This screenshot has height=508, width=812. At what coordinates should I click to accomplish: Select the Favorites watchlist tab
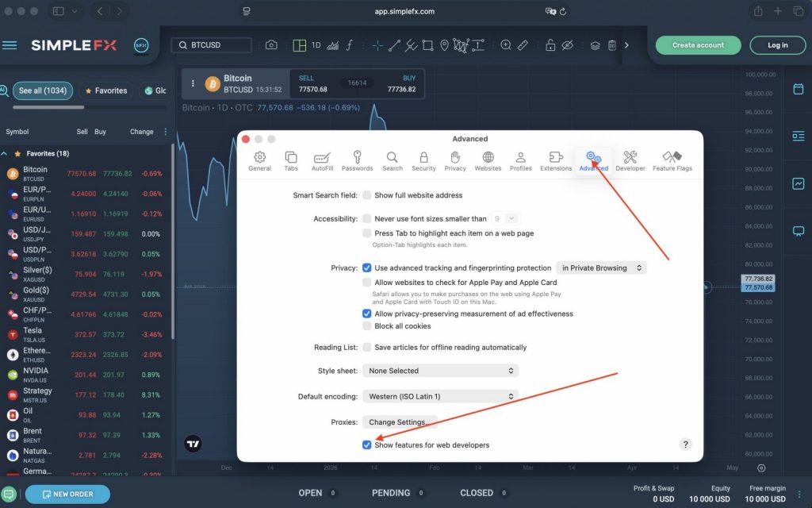click(x=106, y=90)
